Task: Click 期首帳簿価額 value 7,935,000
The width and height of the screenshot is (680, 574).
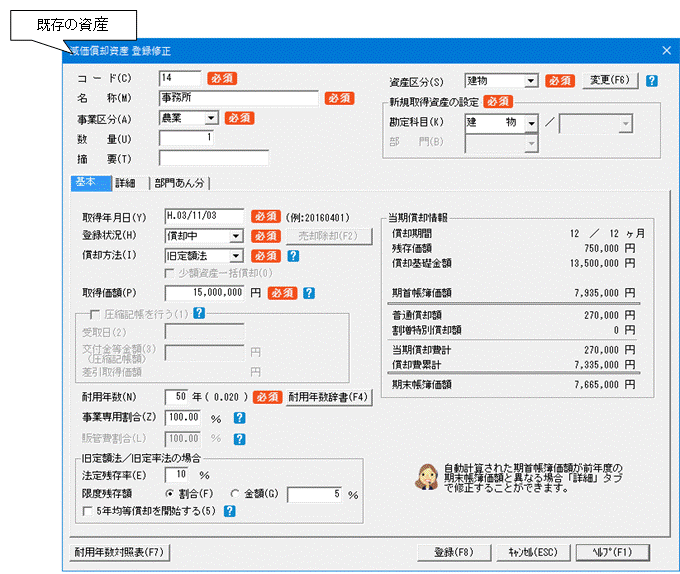Action: click(596, 293)
